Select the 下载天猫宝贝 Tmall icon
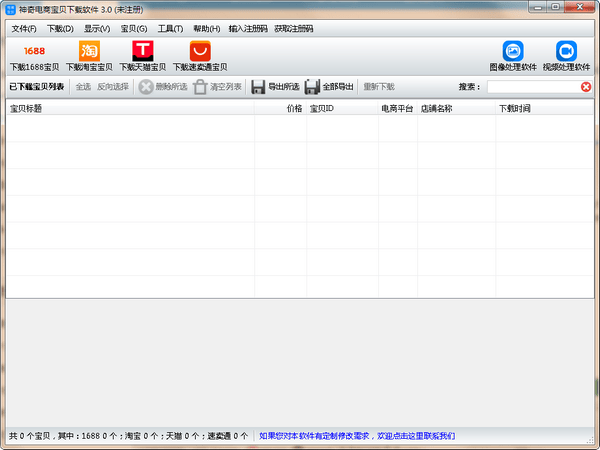 143,51
